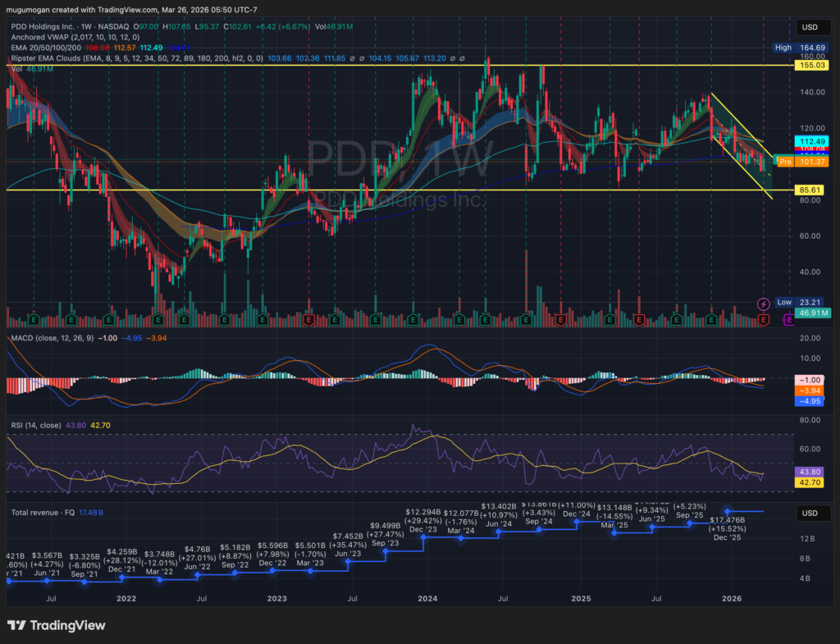Viewport: 840px width, 644px height.
Task: Click the Low 23.21 price label
Action: point(807,302)
